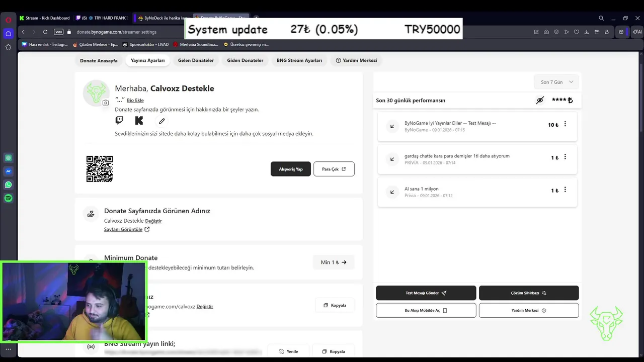Open the profile account icon in toolbar
Image resolution: width=644 pixels, height=362 pixels.
607,32
